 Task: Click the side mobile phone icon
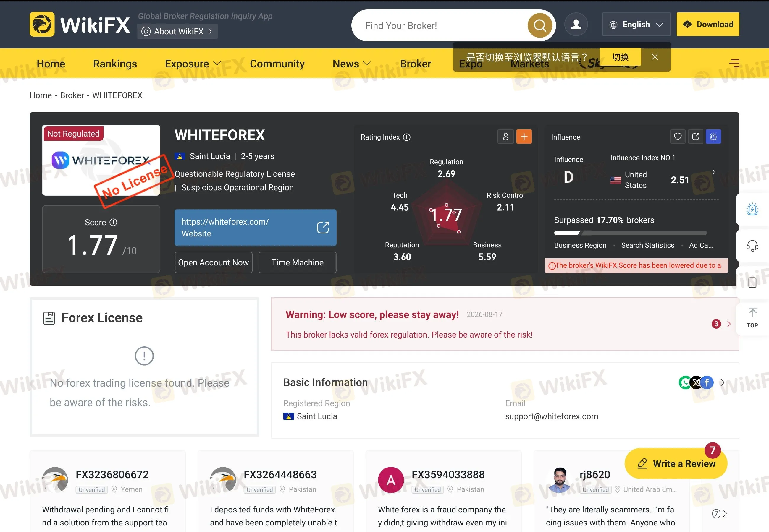(752, 283)
